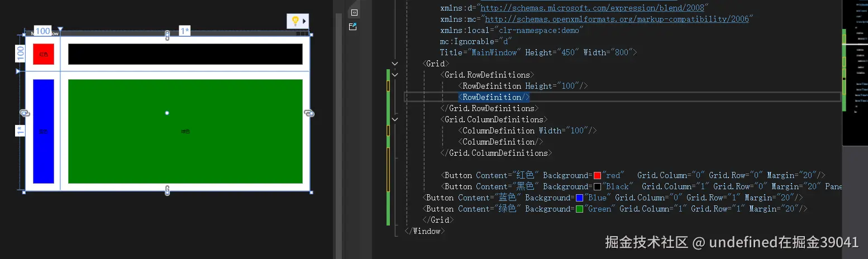The width and height of the screenshot is (868, 259).
Task: Click the red color swatch in code
Action: click(x=597, y=175)
